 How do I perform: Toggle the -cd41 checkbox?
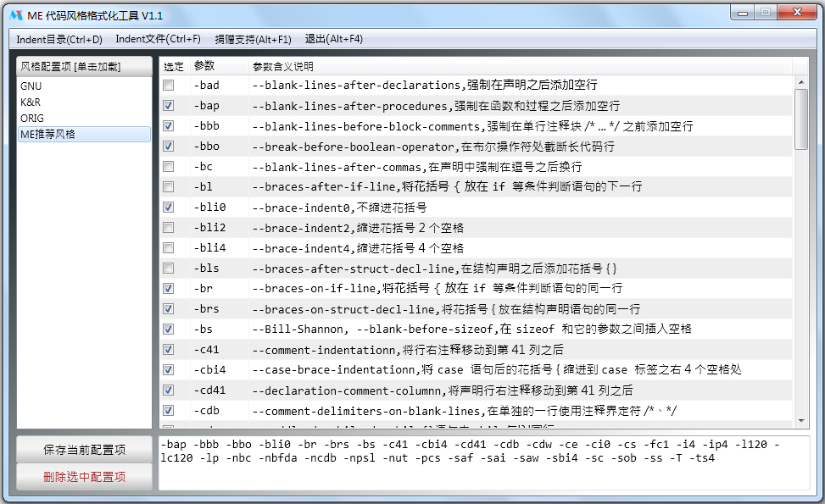(169, 390)
